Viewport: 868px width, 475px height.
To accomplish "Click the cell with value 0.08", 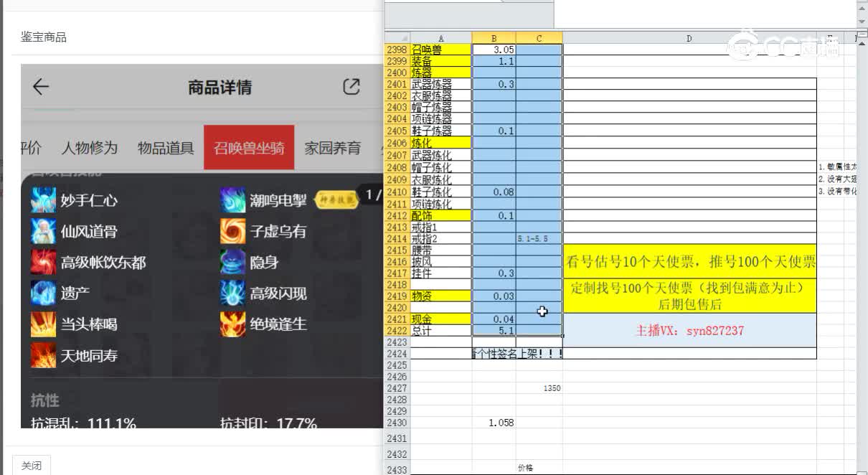I will click(x=494, y=192).
